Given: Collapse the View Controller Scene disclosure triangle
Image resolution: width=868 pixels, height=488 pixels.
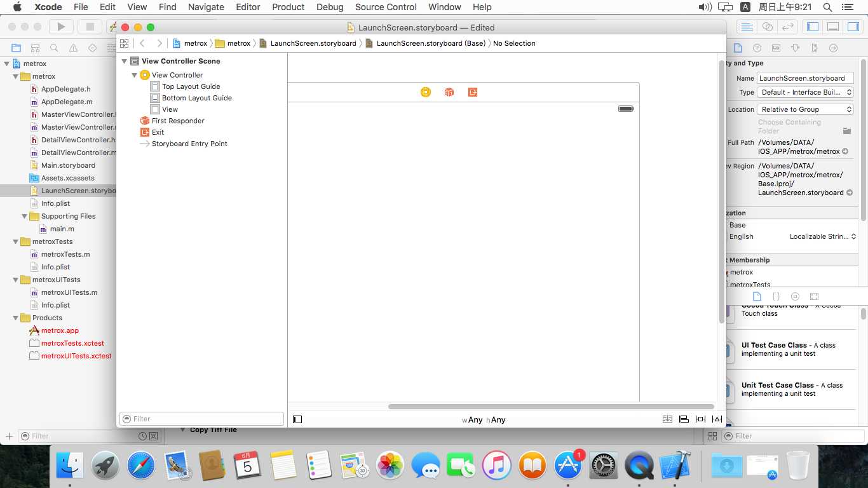Looking at the screenshot, I should point(125,61).
